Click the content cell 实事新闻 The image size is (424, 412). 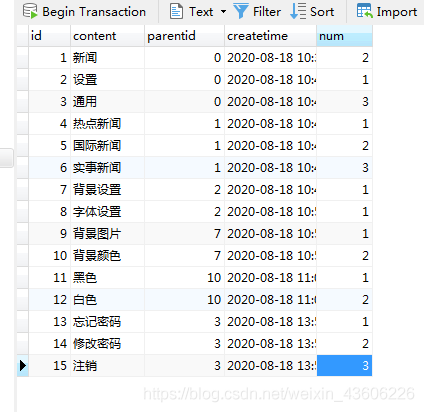[x=107, y=168]
